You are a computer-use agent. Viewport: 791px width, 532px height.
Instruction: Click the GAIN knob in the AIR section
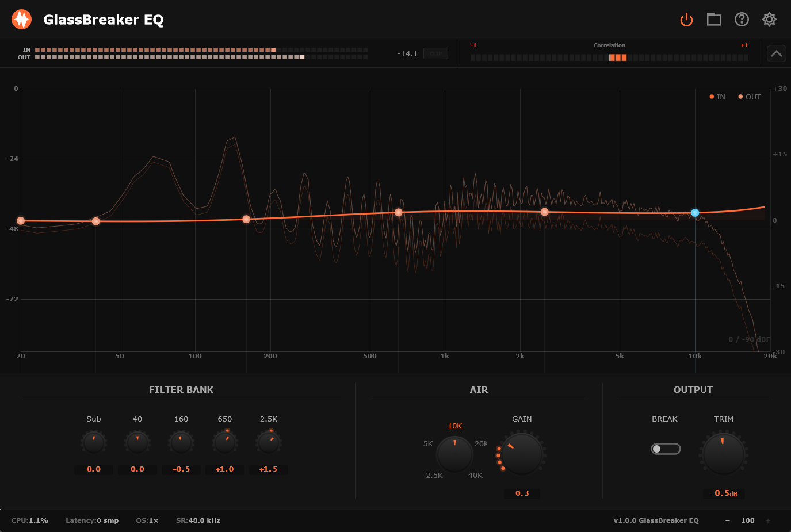point(521,453)
